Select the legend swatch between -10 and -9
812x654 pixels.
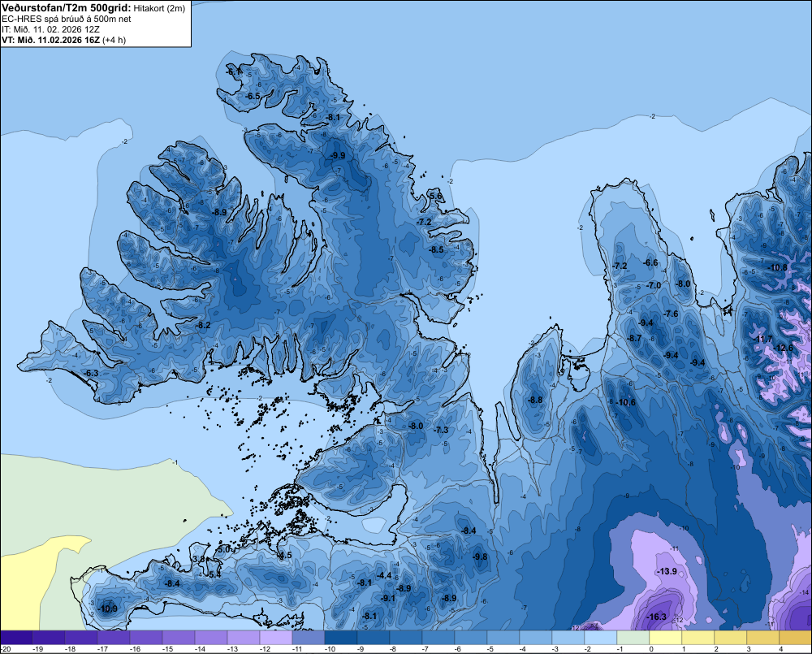click(341, 638)
